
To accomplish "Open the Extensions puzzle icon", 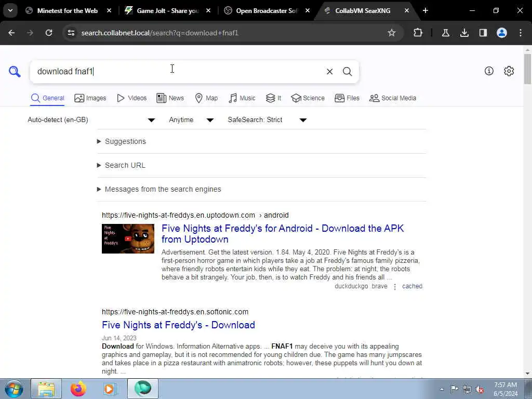I will click(x=418, y=33).
